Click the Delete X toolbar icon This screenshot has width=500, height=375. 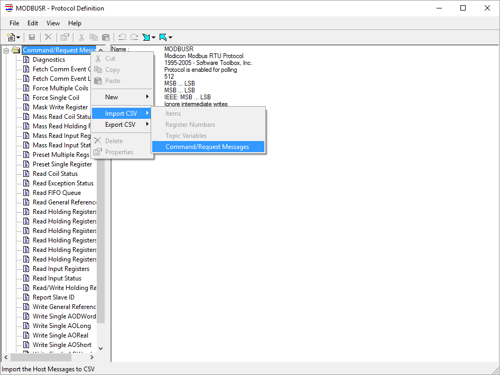48,37
